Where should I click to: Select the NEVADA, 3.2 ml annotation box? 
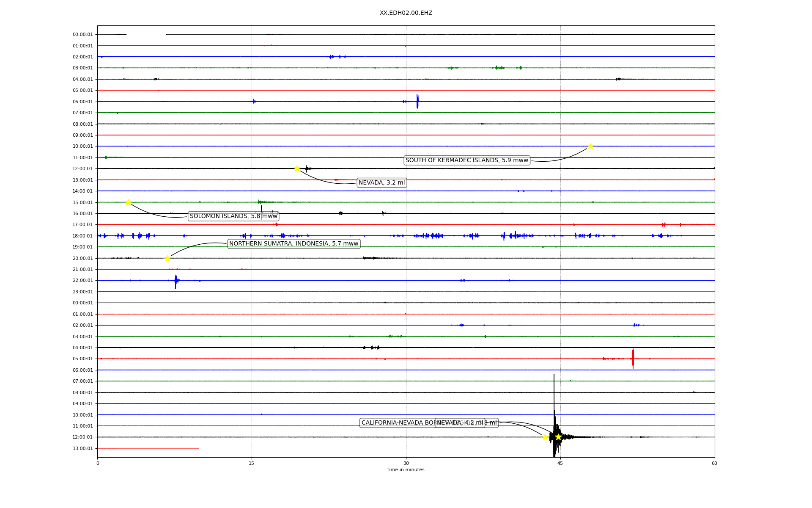coord(381,183)
